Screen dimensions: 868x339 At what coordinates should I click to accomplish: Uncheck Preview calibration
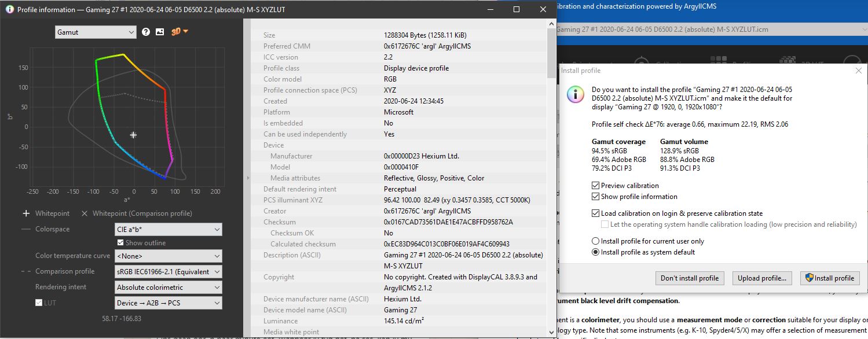(x=595, y=186)
